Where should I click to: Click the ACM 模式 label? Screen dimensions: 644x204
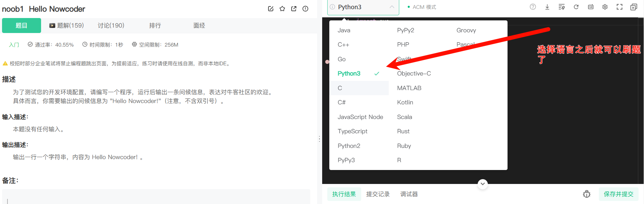click(424, 7)
